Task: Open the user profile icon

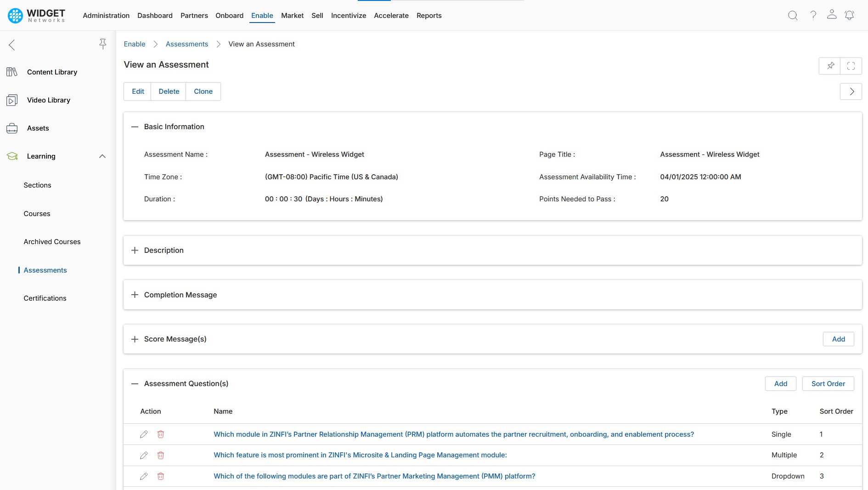Action: point(832,15)
